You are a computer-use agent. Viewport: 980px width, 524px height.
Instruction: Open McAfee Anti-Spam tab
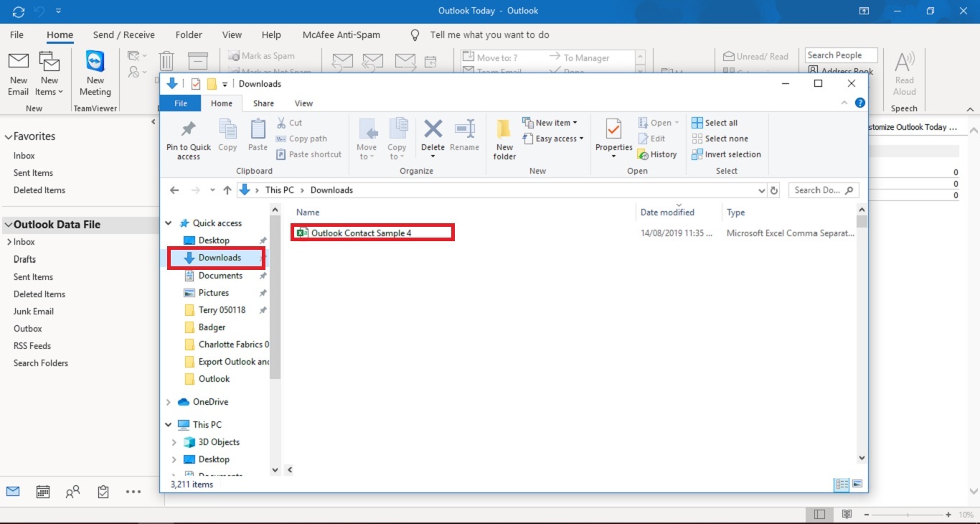pos(341,34)
